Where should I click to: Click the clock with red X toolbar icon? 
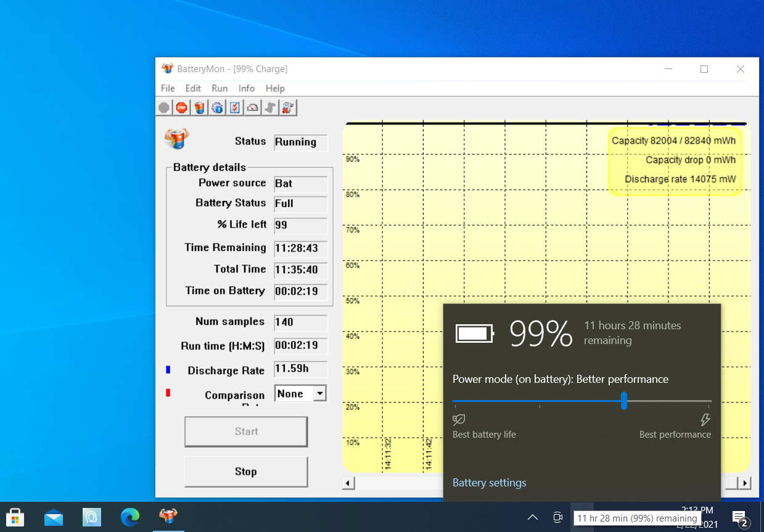tap(288, 108)
